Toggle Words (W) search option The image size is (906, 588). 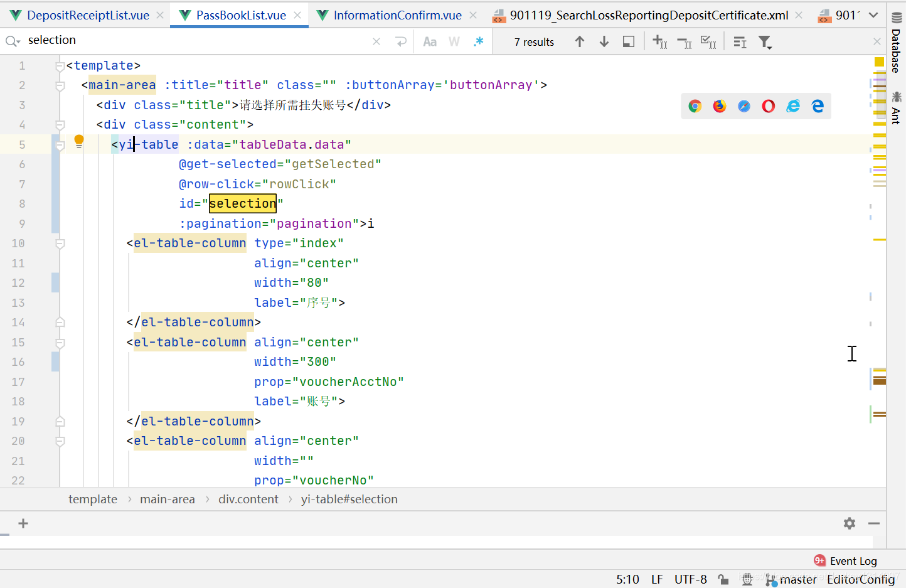tap(454, 41)
